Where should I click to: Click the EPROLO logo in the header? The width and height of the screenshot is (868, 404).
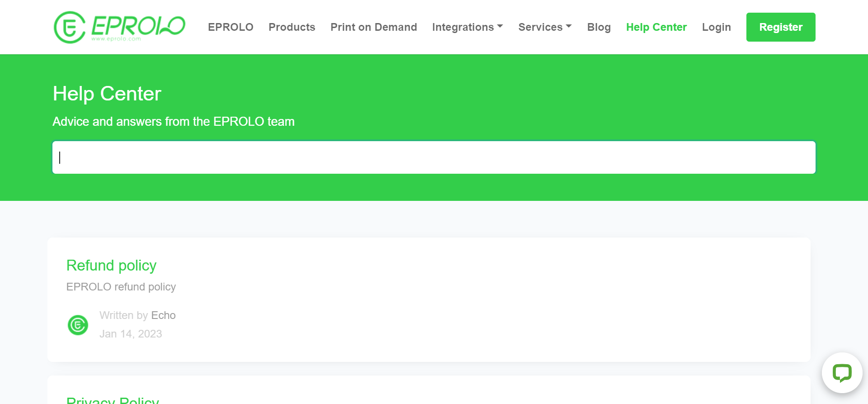[x=119, y=27]
